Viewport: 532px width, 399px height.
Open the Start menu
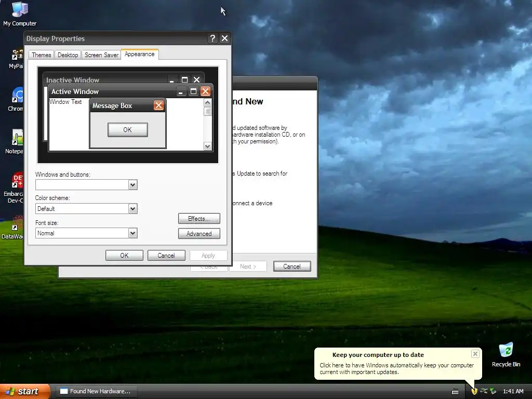pyautogui.click(x=24, y=391)
